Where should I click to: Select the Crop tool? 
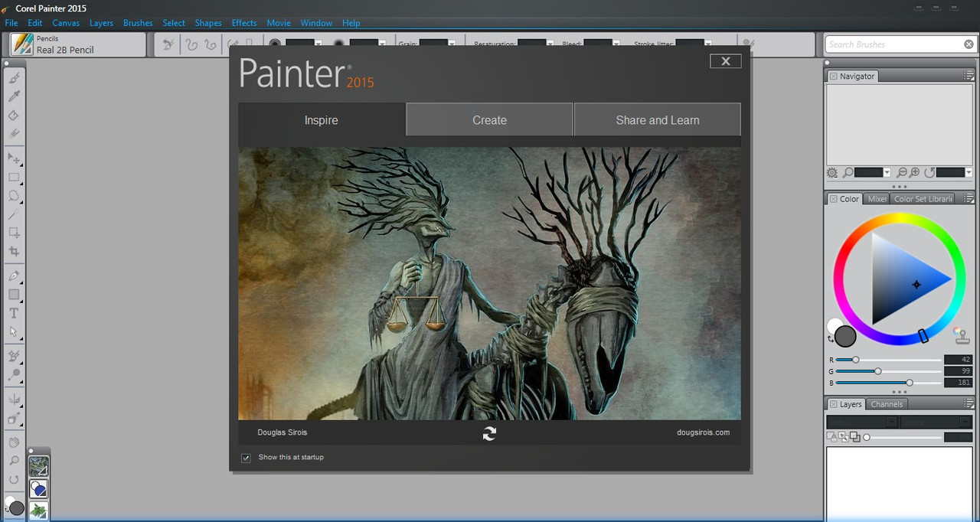tap(14, 252)
